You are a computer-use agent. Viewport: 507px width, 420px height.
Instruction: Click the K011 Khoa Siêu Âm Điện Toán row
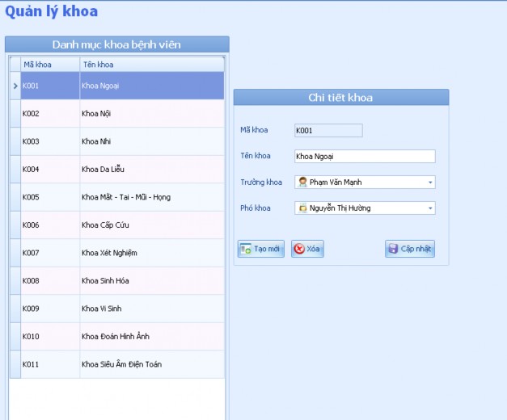point(121,364)
